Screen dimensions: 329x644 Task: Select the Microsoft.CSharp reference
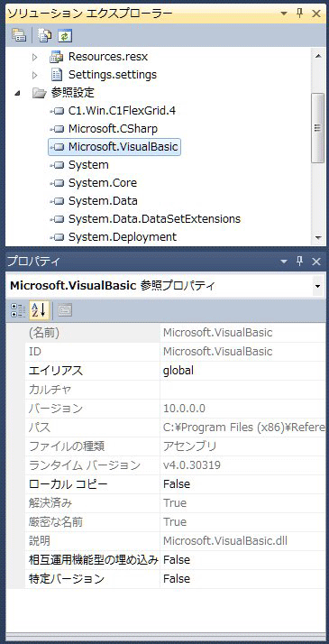point(113,129)
